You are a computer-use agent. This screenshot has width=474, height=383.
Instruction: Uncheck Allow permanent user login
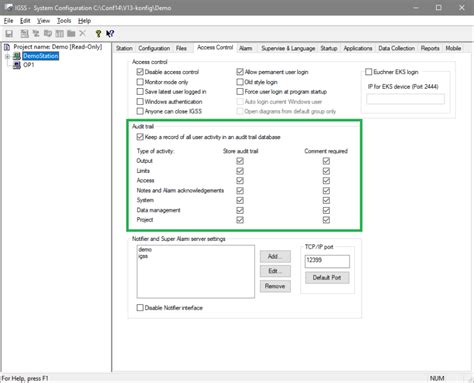click(240, 72)
